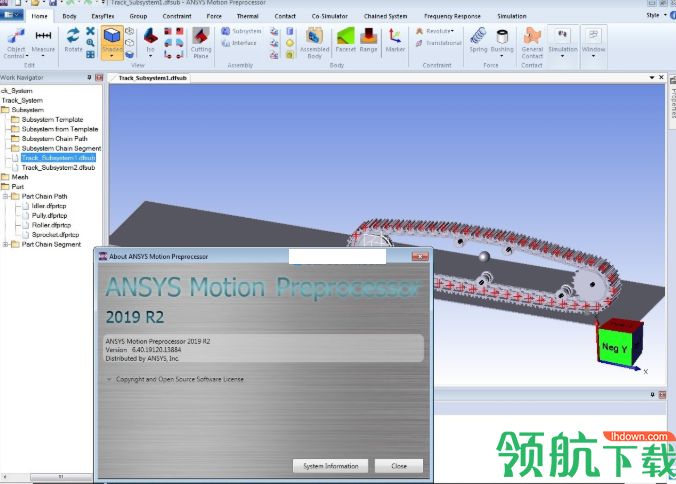Enable the Shaded display mode
The height and width of the screenshot is (484, 676).
[112, 40]
